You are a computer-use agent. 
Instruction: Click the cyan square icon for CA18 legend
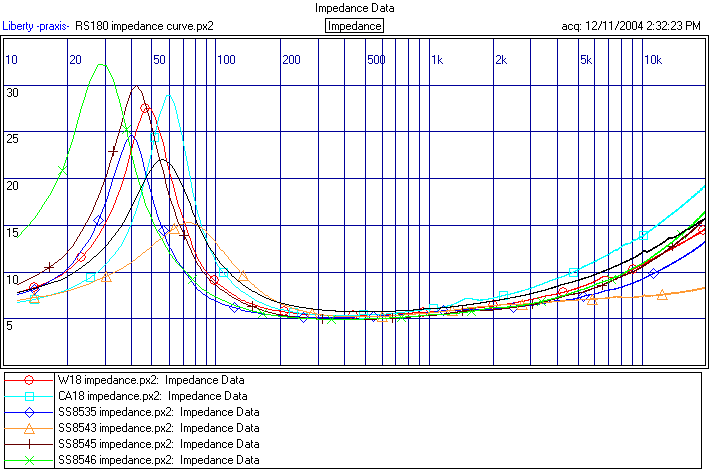coord(30,396)
